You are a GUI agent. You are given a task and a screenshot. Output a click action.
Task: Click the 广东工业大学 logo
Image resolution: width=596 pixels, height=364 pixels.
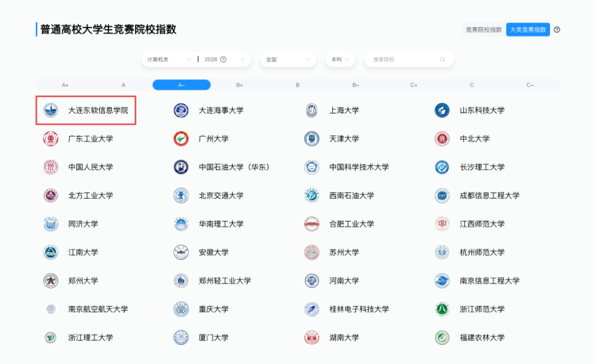pyautogui.click(x=51, y=138)
